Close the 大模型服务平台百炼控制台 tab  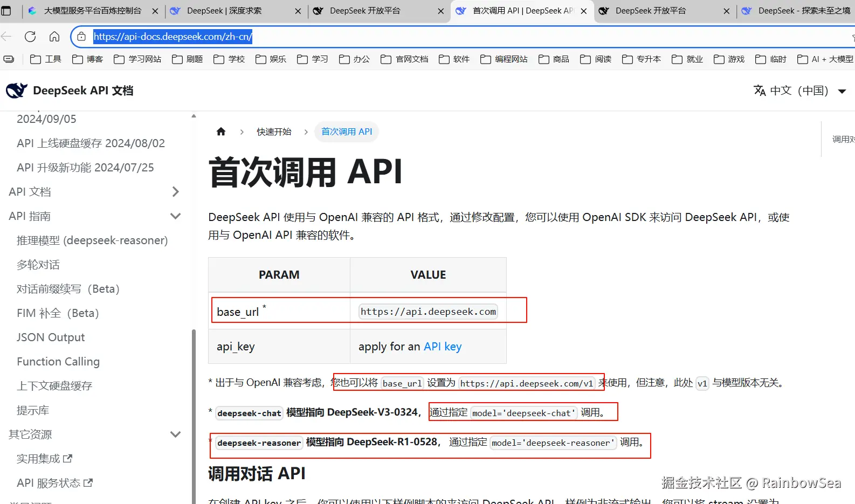pyautogui.click(x=155, y=11)
